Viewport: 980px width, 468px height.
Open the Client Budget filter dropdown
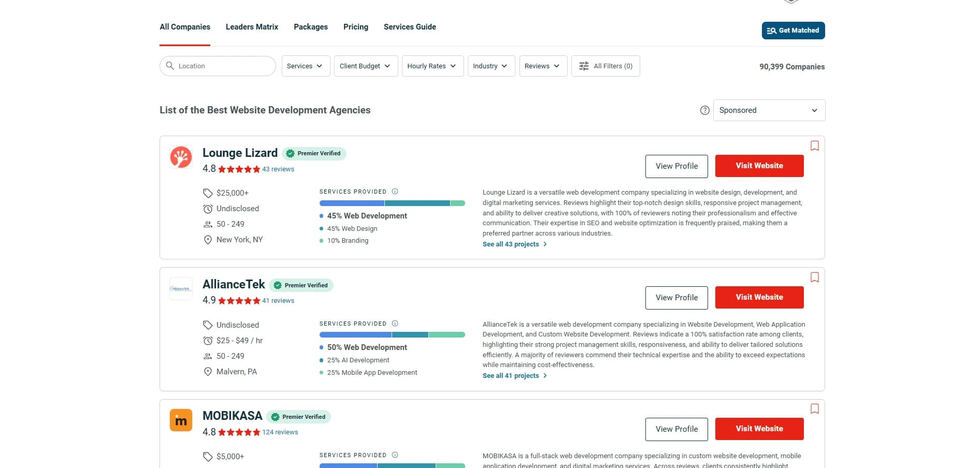366,66
